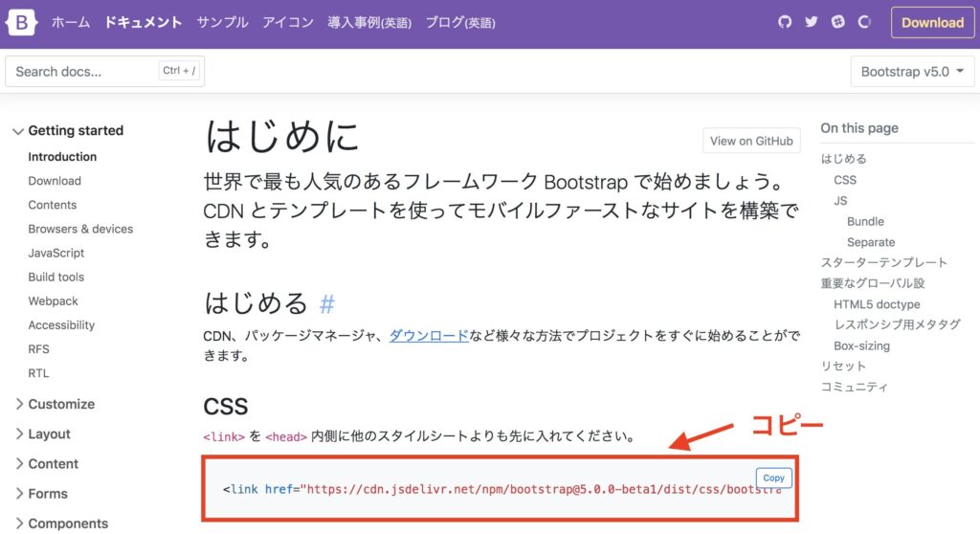Image resolution: width=980 pixels, height=534 pixels.
Task: Jump to JS in On this page
Action: coord(840,201)
